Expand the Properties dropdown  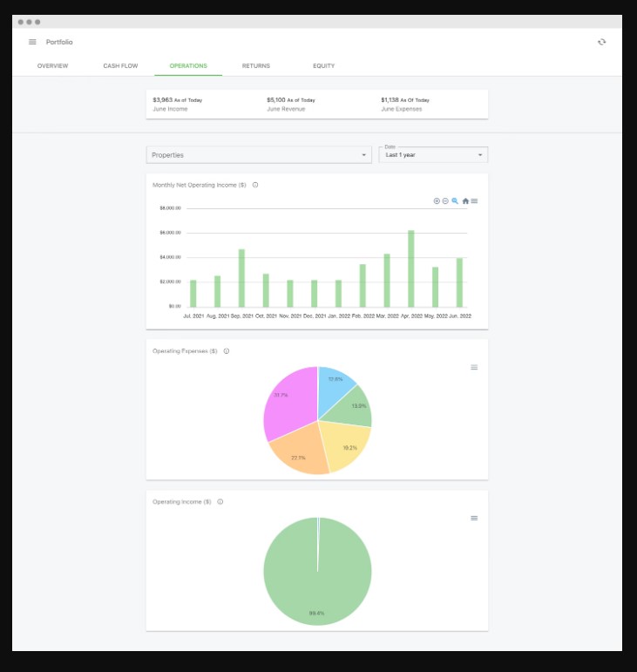(259, 155)
